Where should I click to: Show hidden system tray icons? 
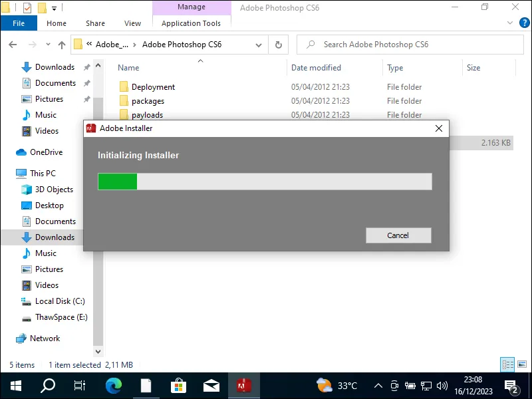point(378,386)
